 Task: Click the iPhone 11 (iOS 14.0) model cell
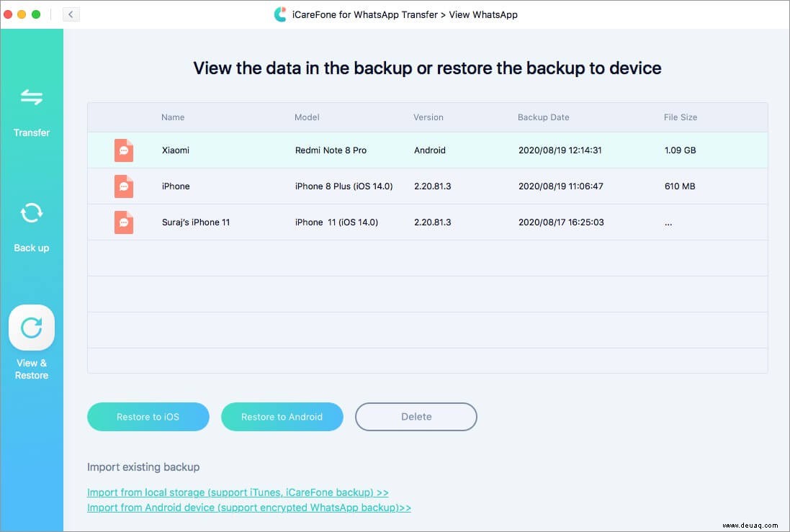coord(336,222)
